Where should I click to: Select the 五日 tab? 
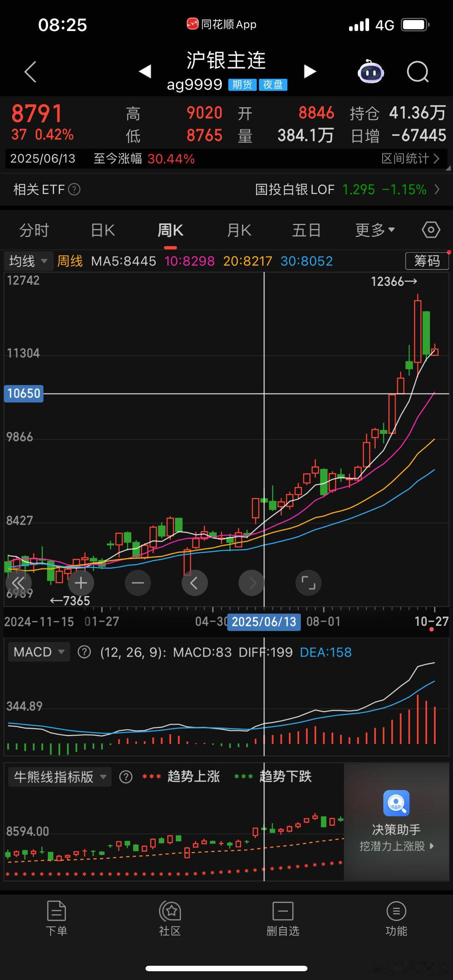(307, 230)
